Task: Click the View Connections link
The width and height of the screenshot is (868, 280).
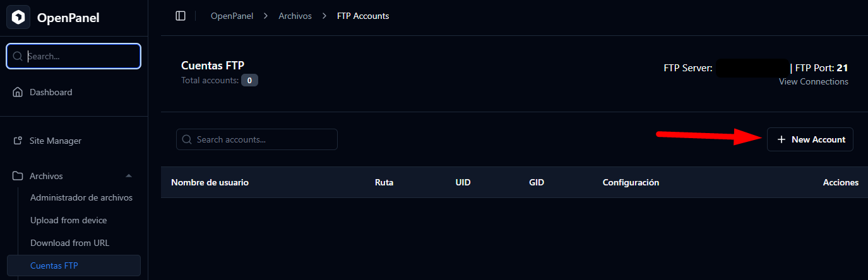Action: point(813,81)
